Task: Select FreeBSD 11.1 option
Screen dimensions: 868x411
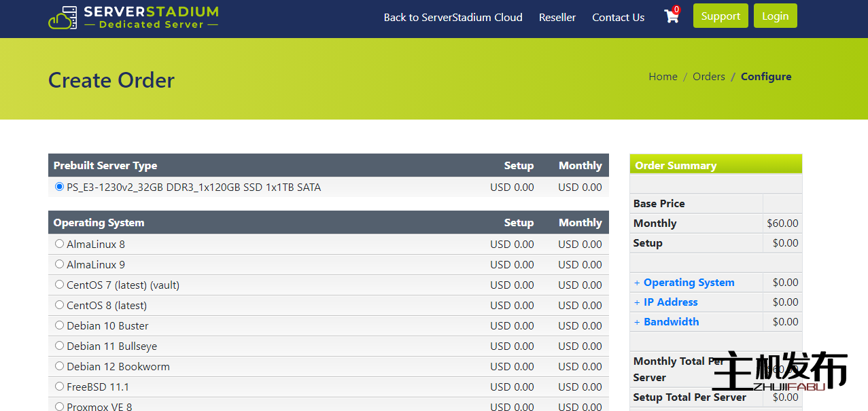Action: click(59, 386)
